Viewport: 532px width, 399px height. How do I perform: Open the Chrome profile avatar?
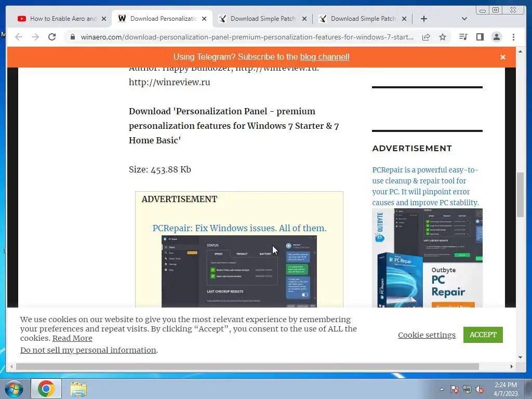[497, 37]
